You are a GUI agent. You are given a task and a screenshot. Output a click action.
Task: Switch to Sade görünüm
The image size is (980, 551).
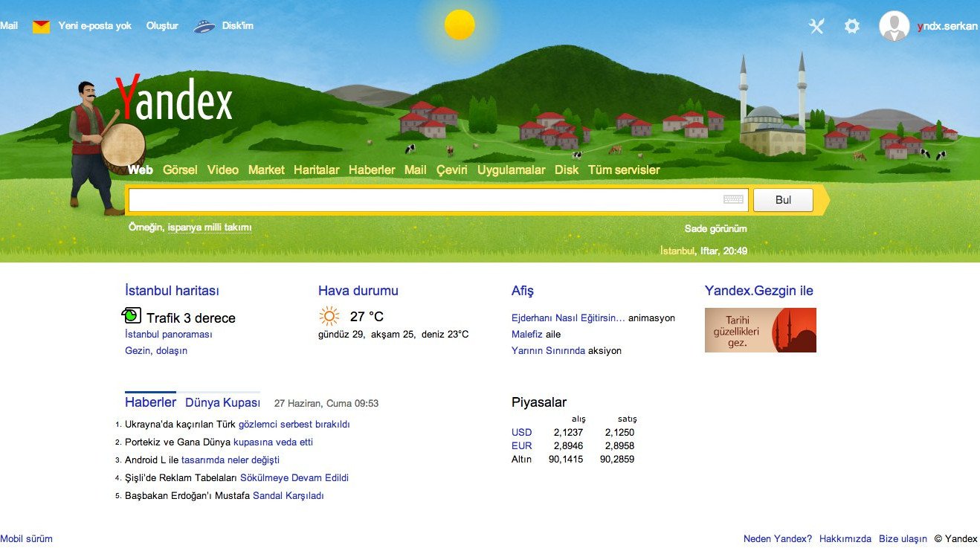click(x=717, y=228)
